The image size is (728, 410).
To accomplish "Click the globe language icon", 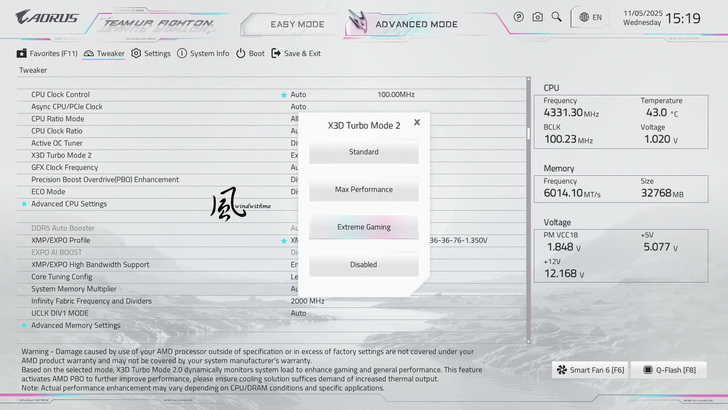I will pos(584,17).
